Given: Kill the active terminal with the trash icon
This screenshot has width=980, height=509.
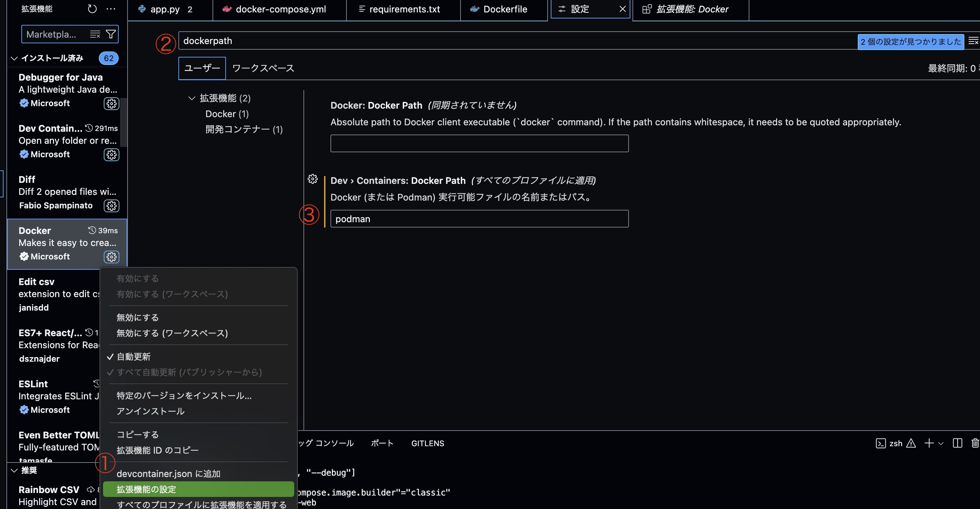Looking at the screenshot, I should click(975, 443).
